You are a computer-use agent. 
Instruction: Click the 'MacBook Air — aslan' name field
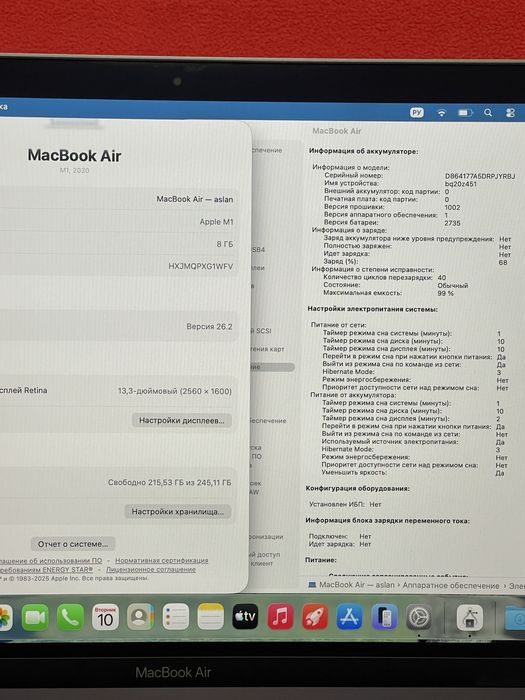(195, 199)
